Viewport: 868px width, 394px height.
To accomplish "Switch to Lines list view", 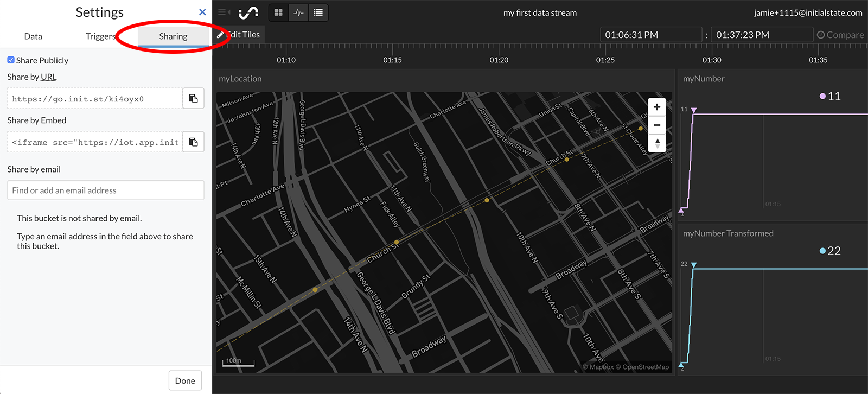I will 318,12.
